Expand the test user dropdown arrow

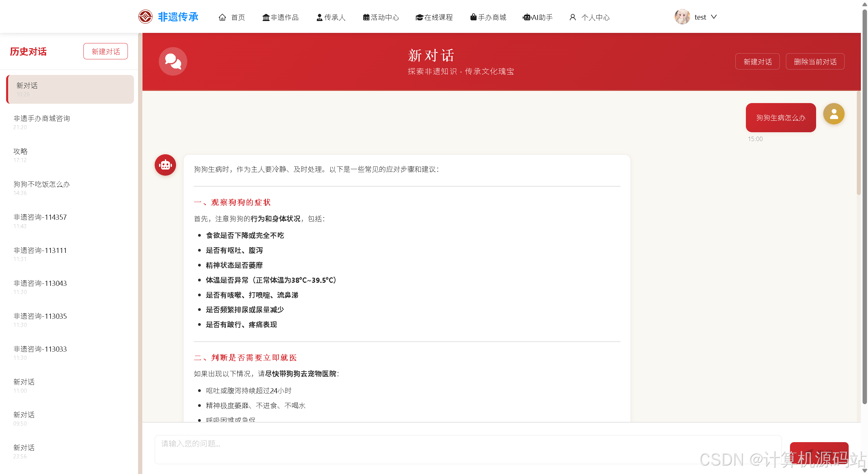[x=714, y=17]
